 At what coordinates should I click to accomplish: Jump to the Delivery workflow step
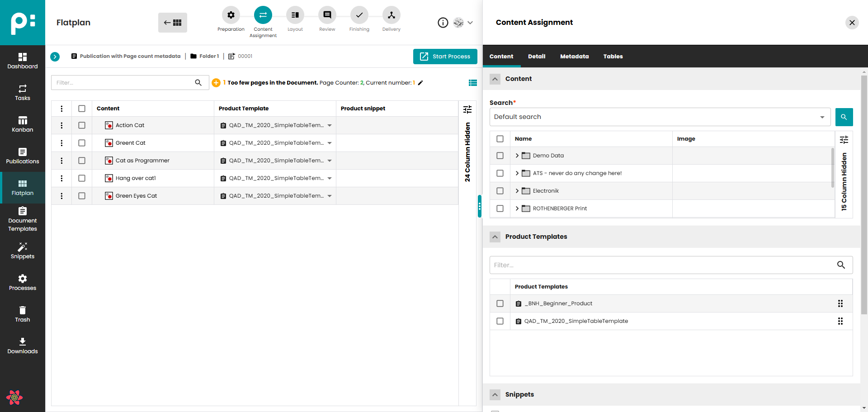pyautogui.click(x=391, y=15)
